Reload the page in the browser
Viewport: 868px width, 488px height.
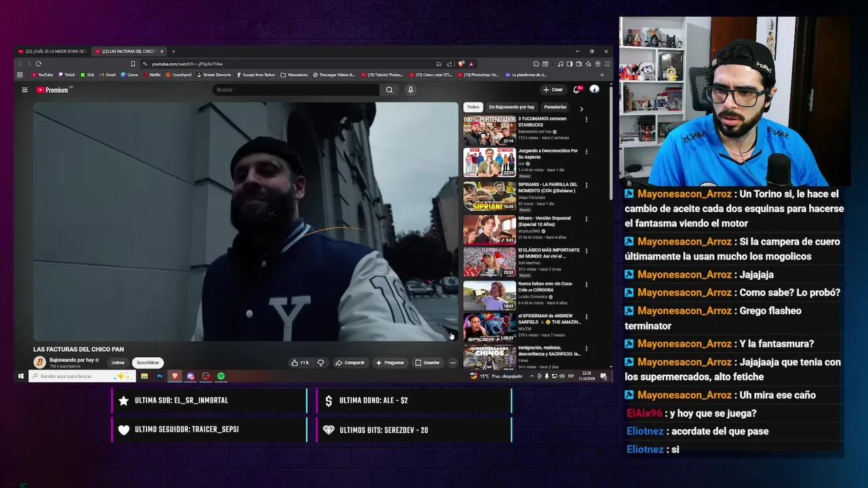point(38,64)
